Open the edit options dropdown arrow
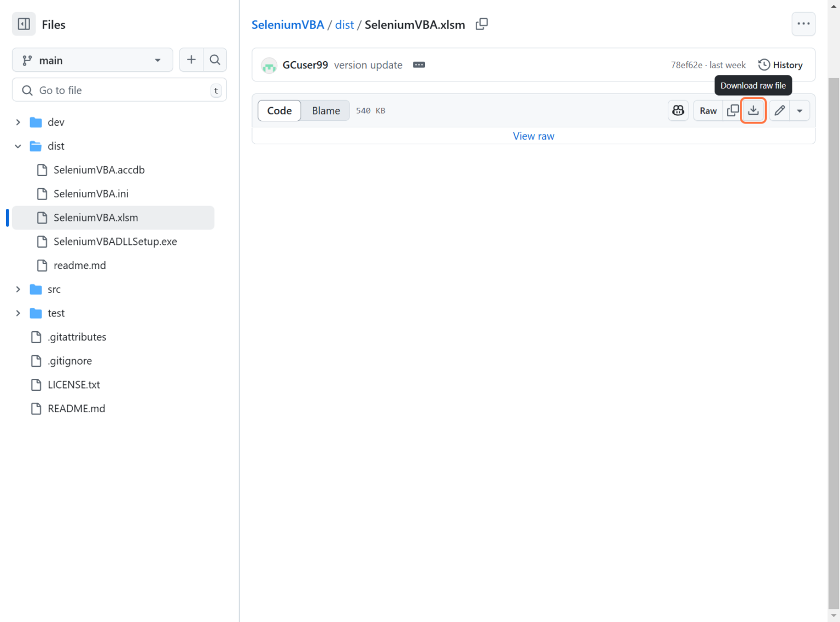 (800, 110)
